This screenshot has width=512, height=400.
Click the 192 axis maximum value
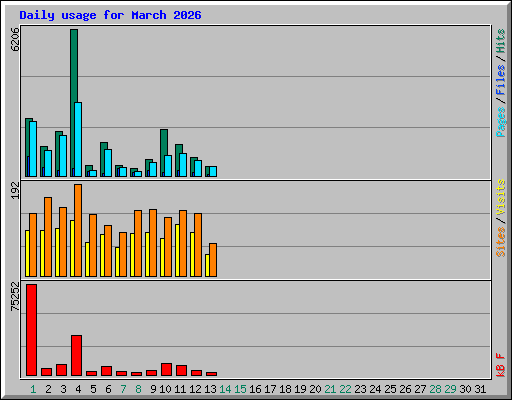click(x=15, y=190)
